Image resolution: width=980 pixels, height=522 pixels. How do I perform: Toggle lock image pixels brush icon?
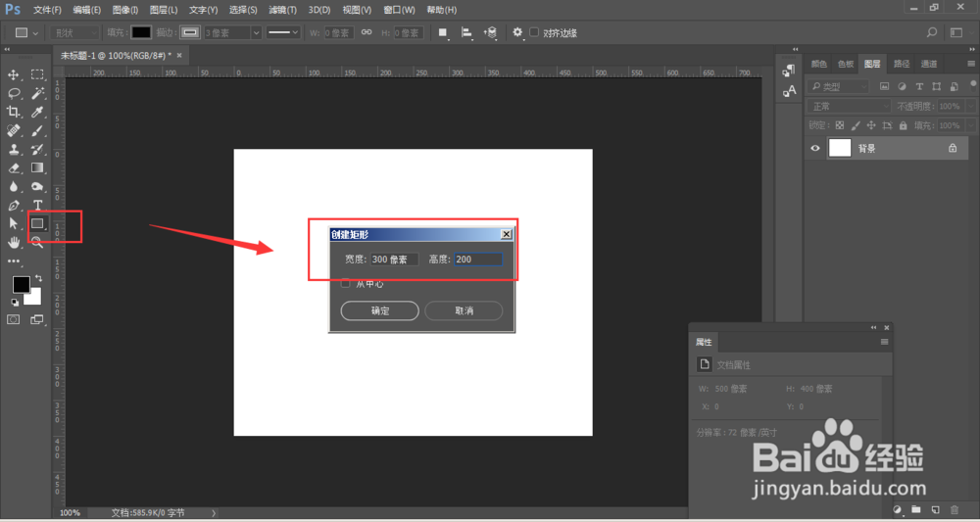pos(856,125)
